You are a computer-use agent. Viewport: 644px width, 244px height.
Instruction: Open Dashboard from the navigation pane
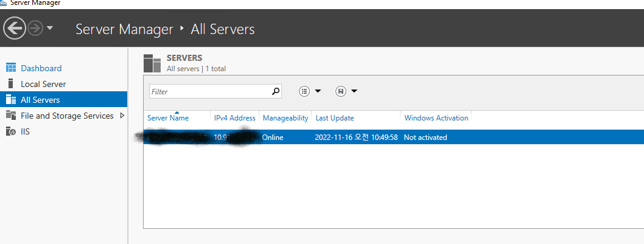tap(41, 68)
